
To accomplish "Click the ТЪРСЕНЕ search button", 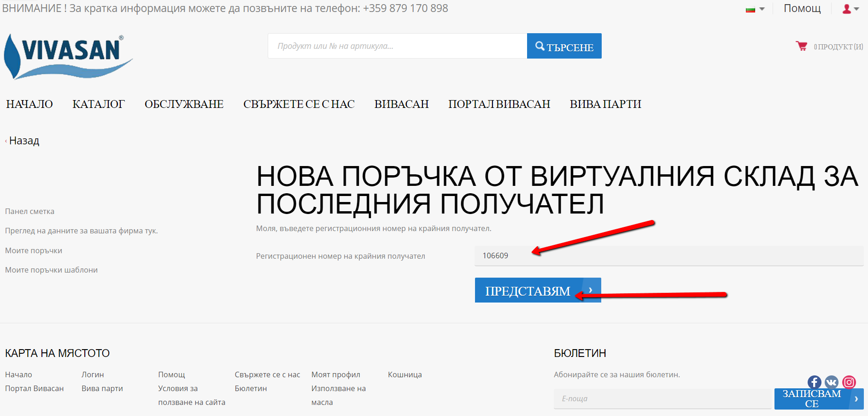I will click(x=564, y=46).
